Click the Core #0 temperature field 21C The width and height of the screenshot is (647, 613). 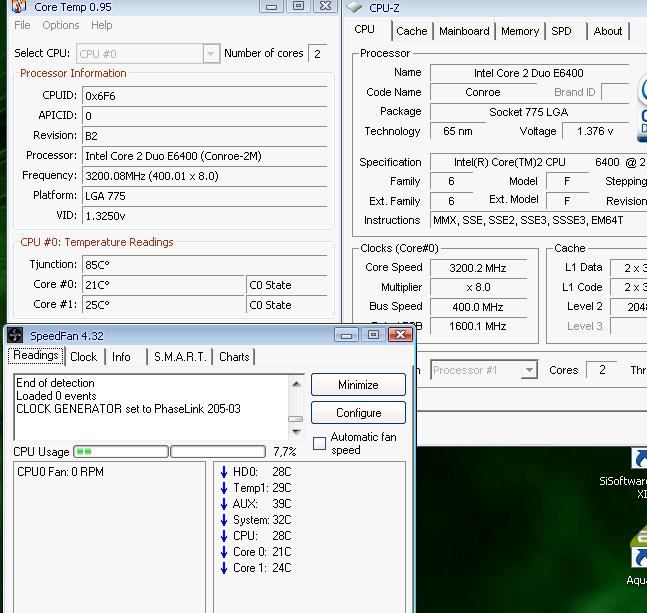click(163, 285)
